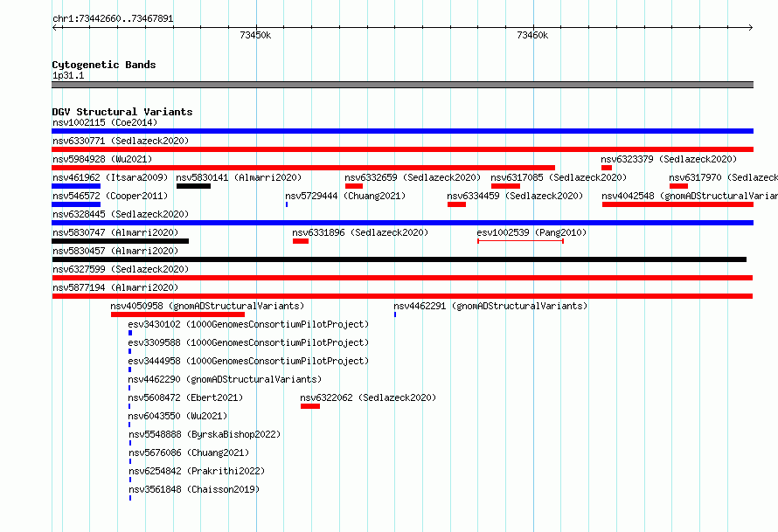Viewport: 778px width, 532px height.
Task: Click the red bar of nsv6327599
Action: coord(402,278)
